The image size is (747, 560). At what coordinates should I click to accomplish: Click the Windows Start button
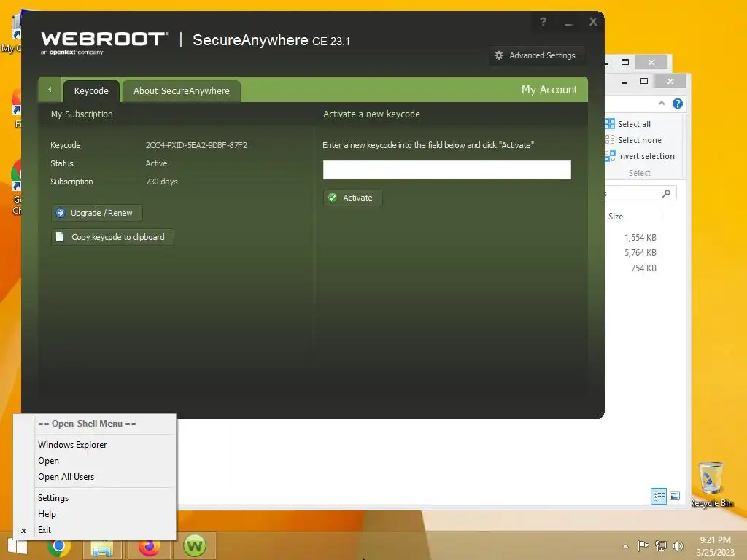pyautogui.click(x=18, y=547)
